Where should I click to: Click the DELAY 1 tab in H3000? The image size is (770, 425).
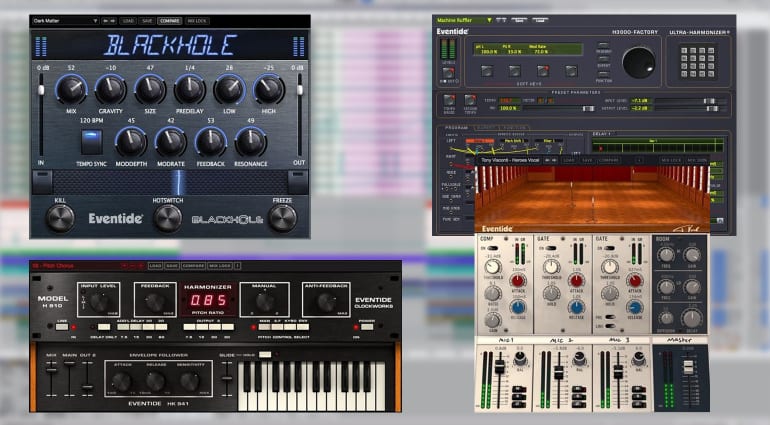click(601, 134)
